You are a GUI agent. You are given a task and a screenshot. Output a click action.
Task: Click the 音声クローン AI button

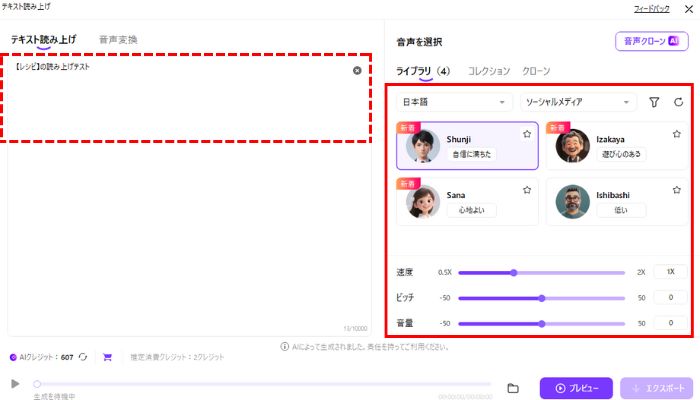click(652, 41)
